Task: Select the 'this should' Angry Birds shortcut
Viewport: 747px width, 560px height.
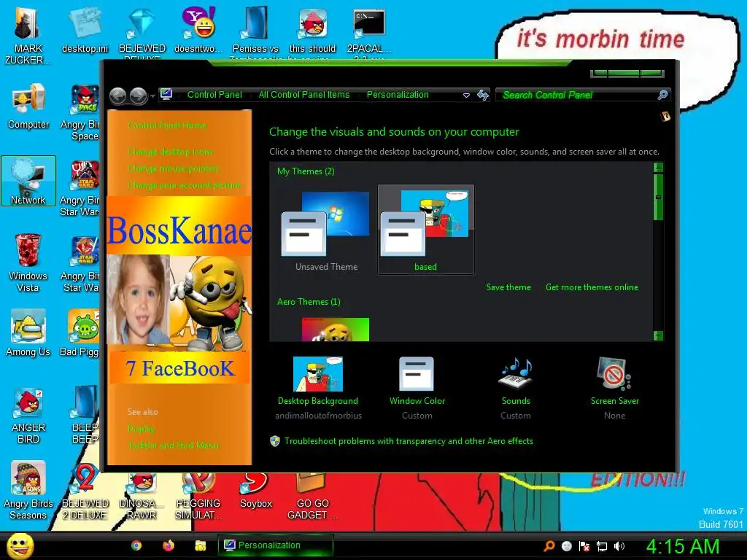Action: (312, 34)
